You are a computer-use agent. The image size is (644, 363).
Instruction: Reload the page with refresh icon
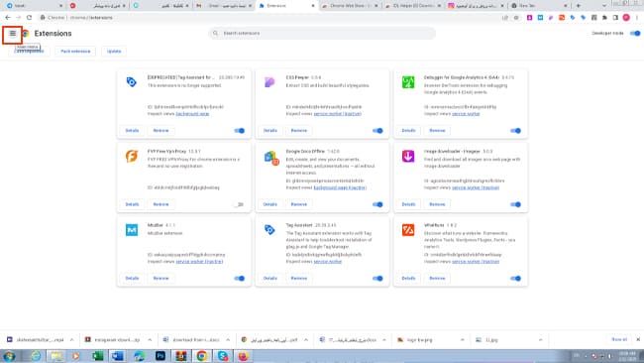point(29,18)
